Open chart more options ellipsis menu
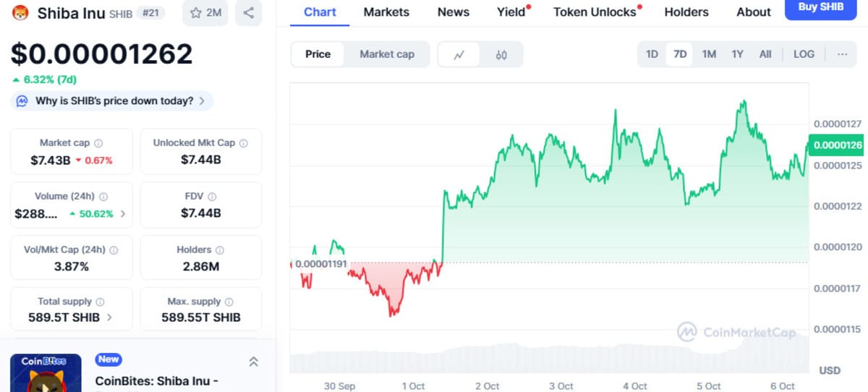The image size is (868, 392). [842, 54]
